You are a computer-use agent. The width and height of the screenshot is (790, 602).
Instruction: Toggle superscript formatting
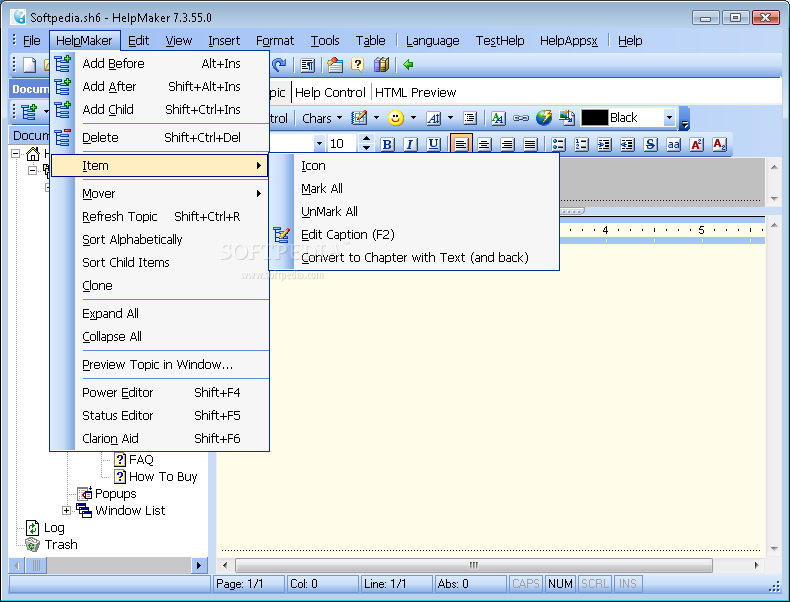(x=696, y=145)
